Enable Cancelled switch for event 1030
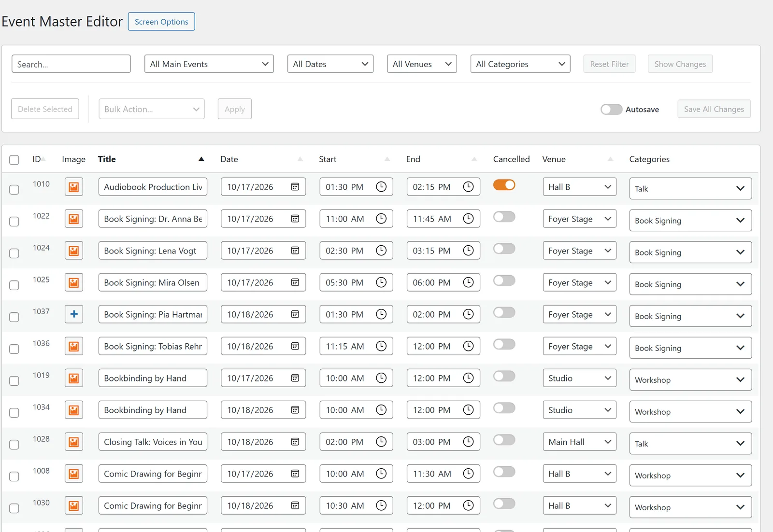 coord(504,504)
